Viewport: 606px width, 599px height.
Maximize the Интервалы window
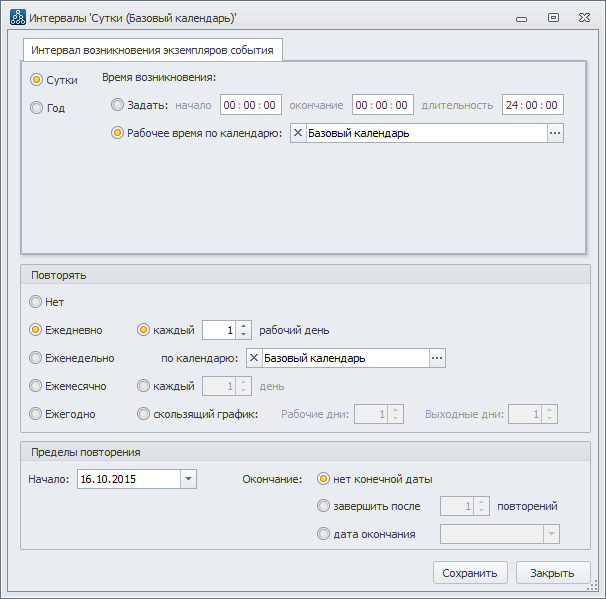(x=553, y=18)
